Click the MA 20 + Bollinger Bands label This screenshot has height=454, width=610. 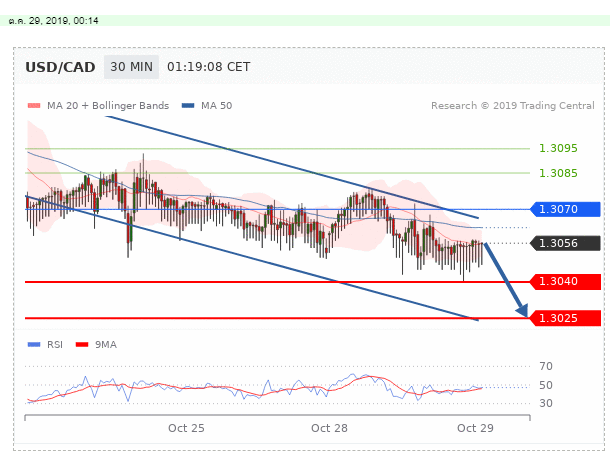(x=108, y=106)
